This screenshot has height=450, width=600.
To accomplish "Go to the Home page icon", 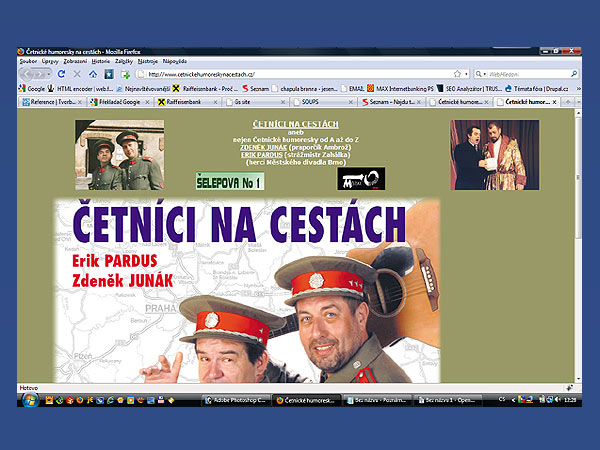I will pos(93,74).
